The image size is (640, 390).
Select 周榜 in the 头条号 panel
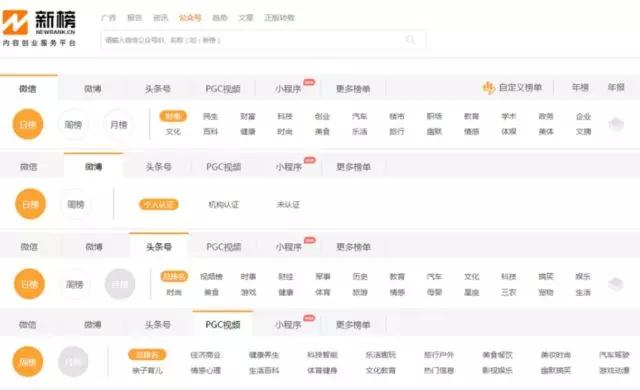pyautogui.click(x=75, y=284)
